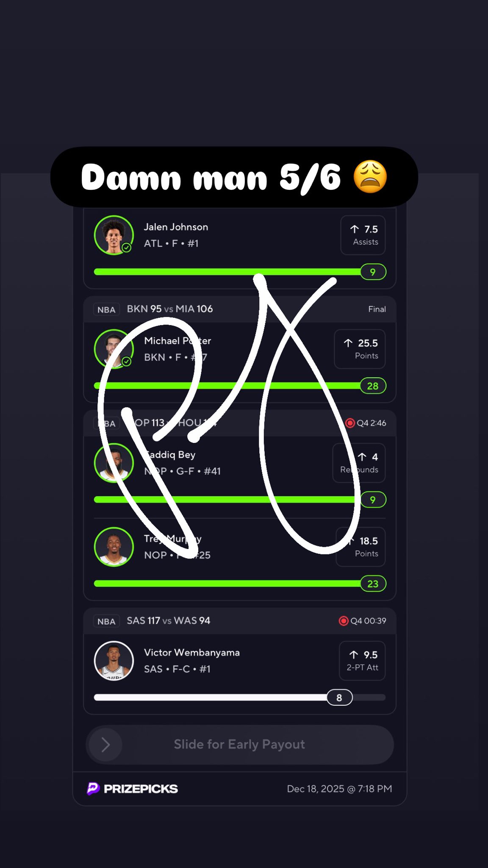Select the 9.5 2-PT Att pick box
The height and width of the screenshot is (868, 488).
tap(363, 661)
